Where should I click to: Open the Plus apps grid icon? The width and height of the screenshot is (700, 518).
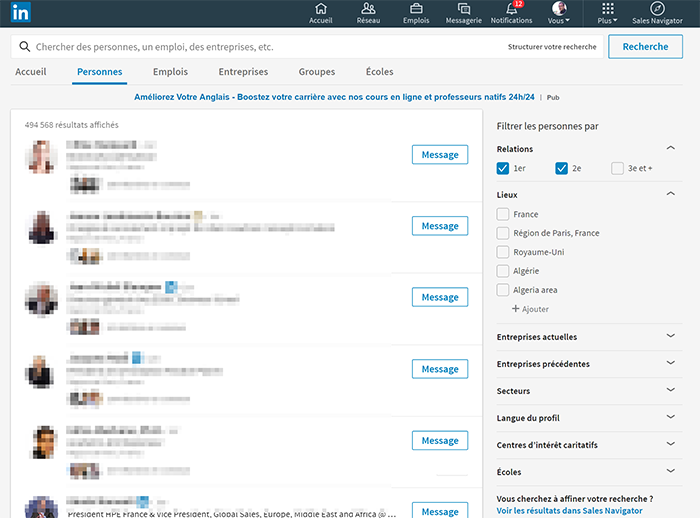[608, 9]
